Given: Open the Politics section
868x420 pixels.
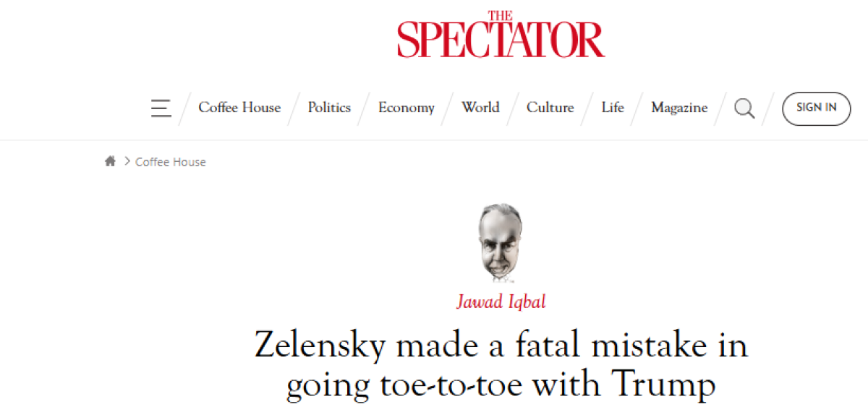Looking at the screenshot, I should [329, 108].
